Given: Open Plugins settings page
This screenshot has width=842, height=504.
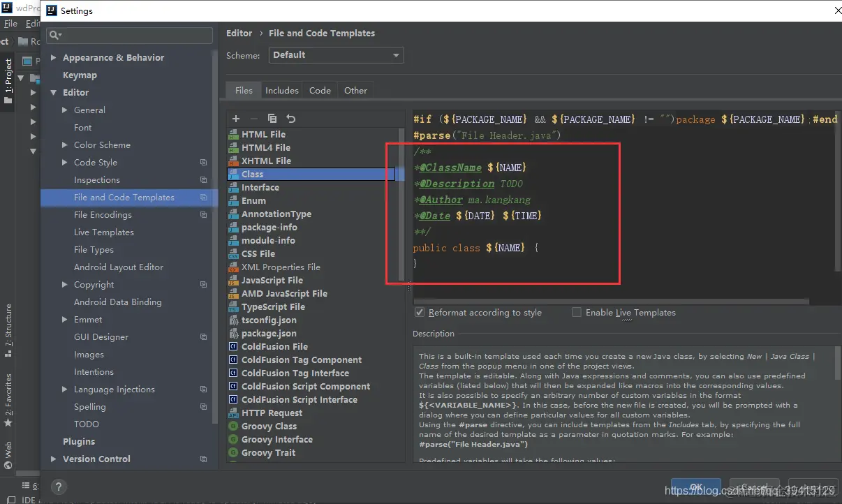Looking at the screenshot, I should pos(79,442).
